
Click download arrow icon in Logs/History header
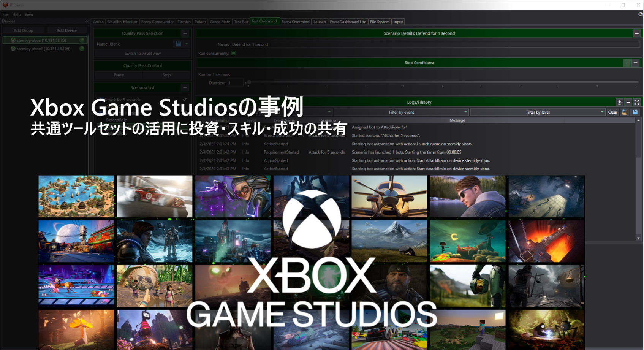619,102
